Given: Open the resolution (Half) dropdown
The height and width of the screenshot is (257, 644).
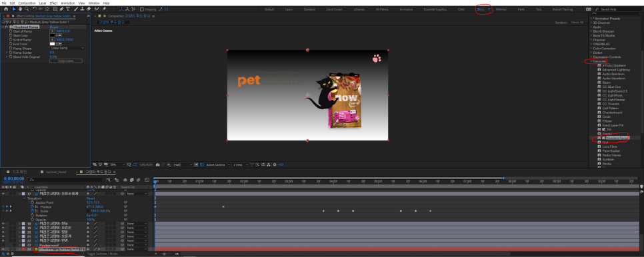Looking at the screenshot, I should pyautogui.click(x=183, y=164).
